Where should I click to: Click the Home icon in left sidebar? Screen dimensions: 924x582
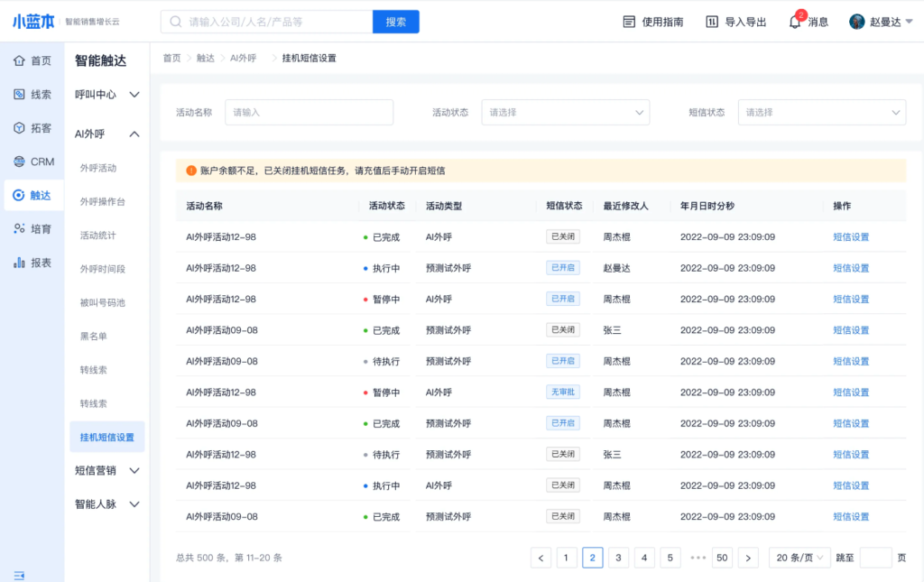(x=19, y=61)
